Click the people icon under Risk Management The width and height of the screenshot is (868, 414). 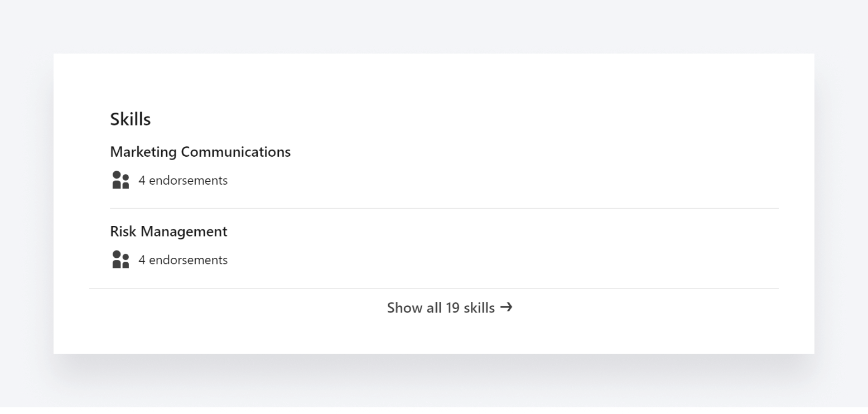coord(120,259)
